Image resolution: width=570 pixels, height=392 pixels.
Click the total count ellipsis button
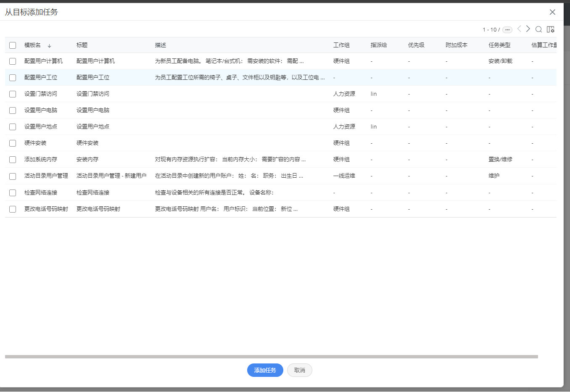(507, 30)
